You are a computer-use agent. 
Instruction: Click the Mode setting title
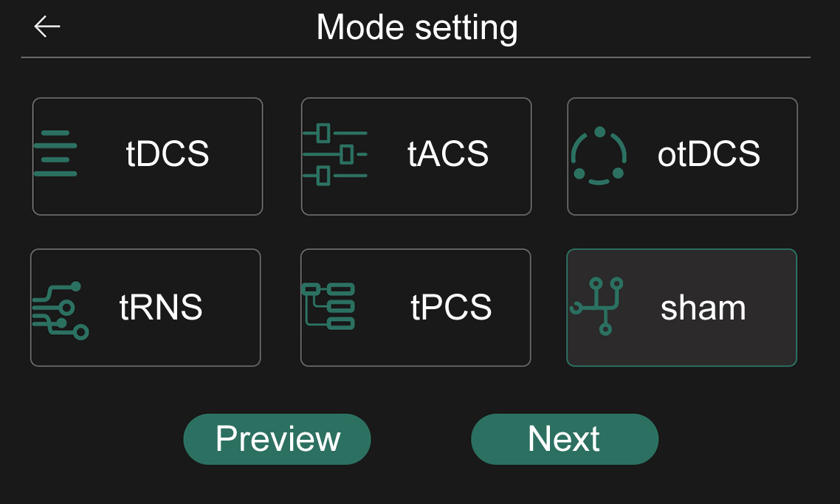coord(417,27)
